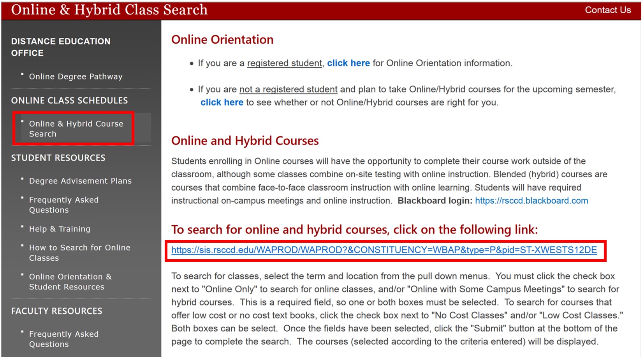
Task: Click the Distance Education Office heading
Action: 60,47
